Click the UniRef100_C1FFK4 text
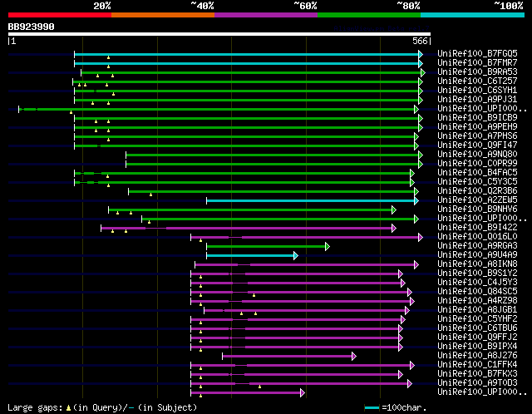 coord(477,365)
